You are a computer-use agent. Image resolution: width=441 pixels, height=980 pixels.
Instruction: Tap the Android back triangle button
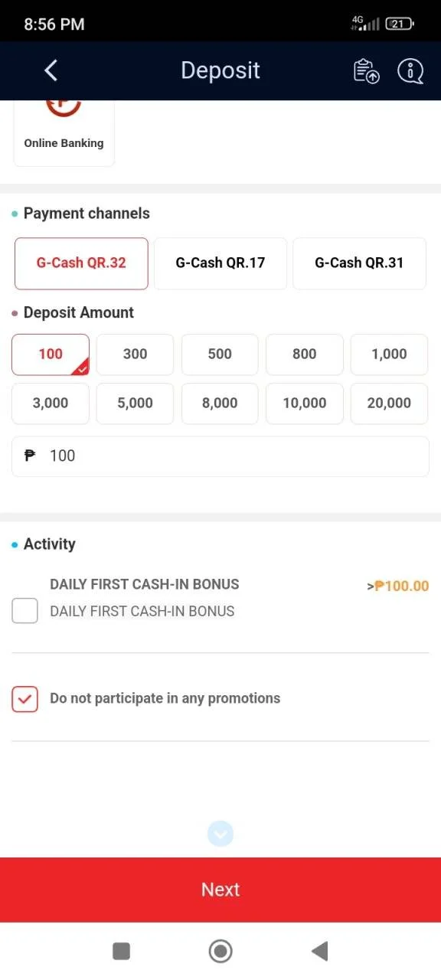pos(320,951)
